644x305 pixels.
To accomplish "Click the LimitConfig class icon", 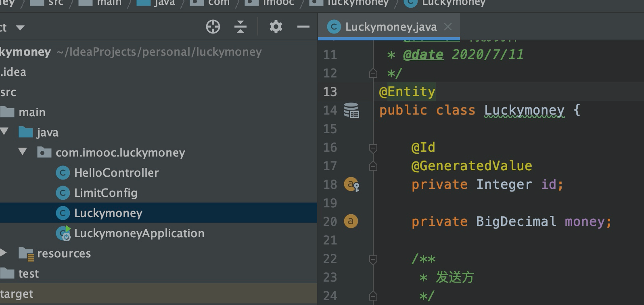I will click(x=63, y=193).
